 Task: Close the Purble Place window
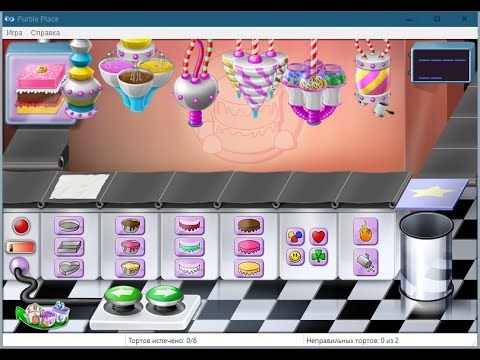(464, 19)
